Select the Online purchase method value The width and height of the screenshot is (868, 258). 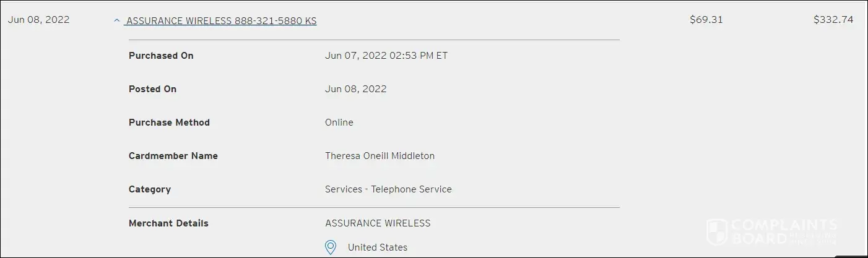click(x=339, y=123)
